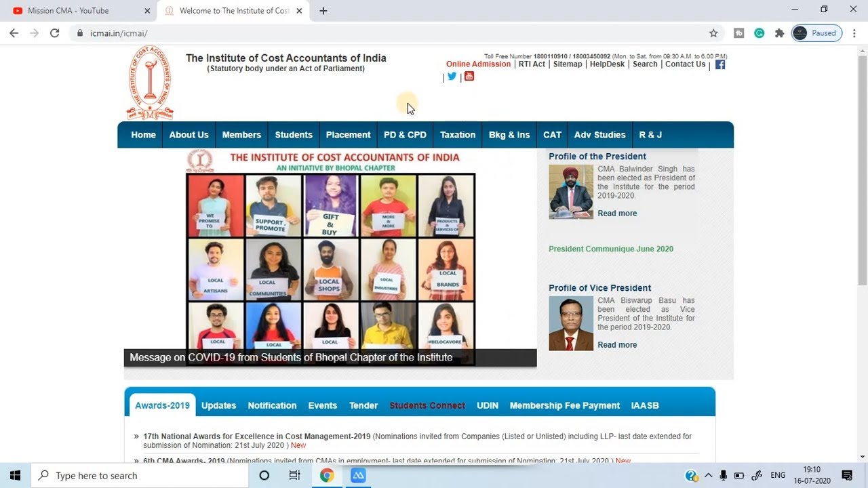This screenshot has width=868, height=488.
Task: View site information via the lock icon
Action: point(80,33)
